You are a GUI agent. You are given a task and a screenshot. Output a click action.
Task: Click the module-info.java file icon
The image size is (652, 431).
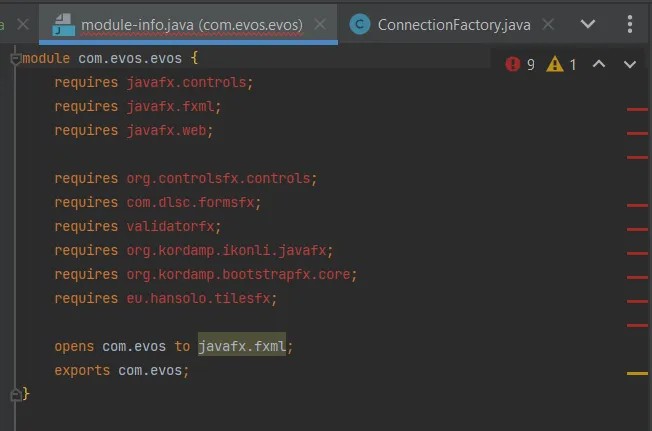click(x=64, y=25)
